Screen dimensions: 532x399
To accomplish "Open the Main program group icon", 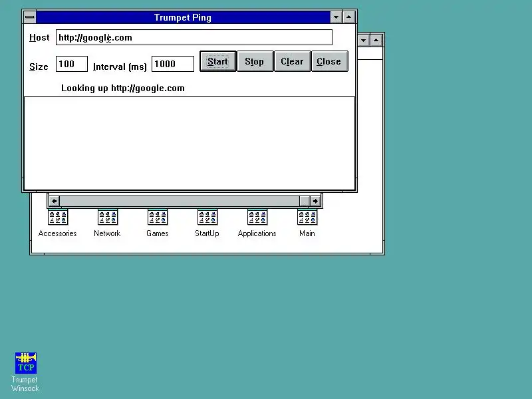I will click(307, 217).
